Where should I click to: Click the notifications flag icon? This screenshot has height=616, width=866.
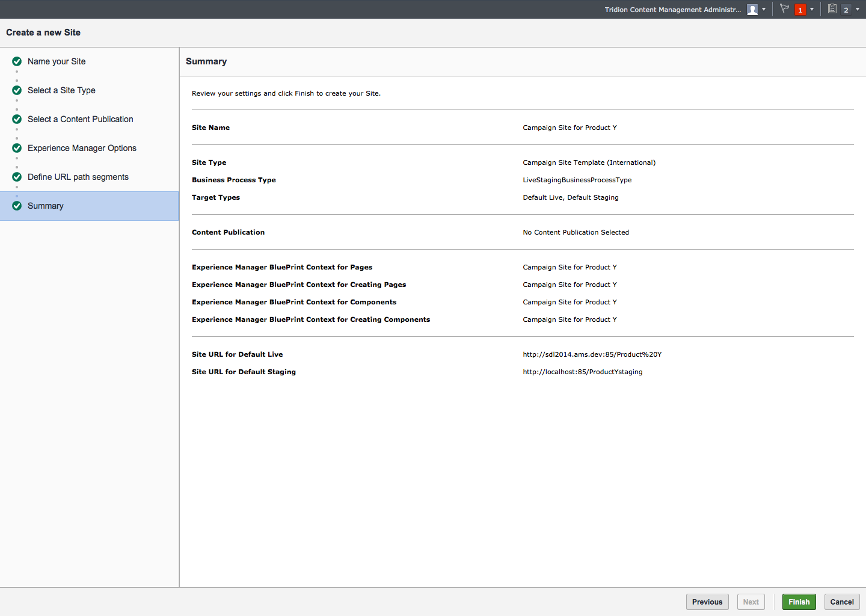coord(784,9)
